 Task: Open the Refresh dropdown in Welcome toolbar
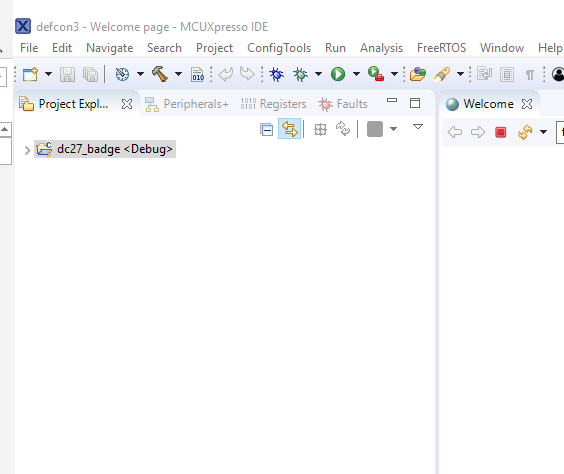[543, 132]
